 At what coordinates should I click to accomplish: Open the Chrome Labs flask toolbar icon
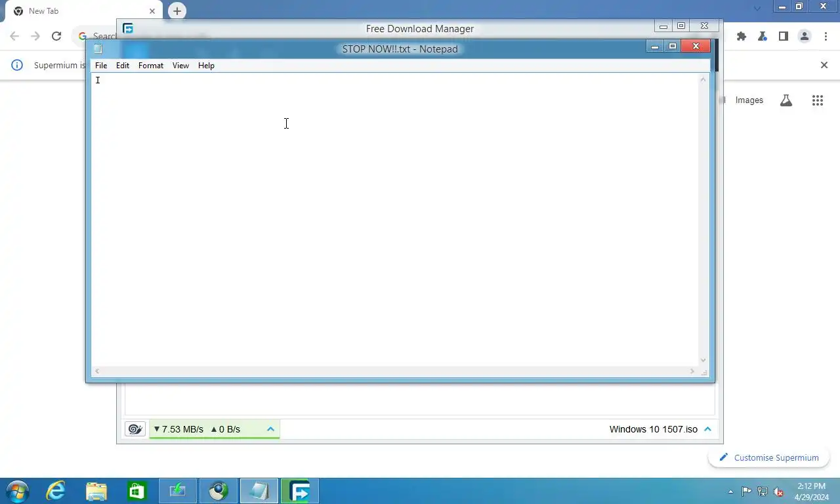click(x=763, y=37)
